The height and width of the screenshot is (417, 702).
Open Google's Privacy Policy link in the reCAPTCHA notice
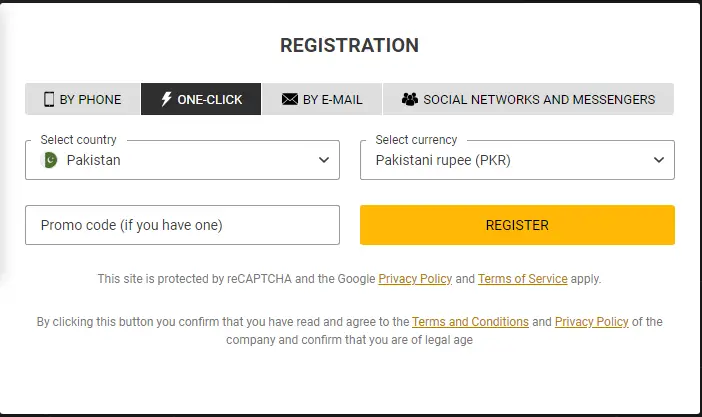point(415,279)
